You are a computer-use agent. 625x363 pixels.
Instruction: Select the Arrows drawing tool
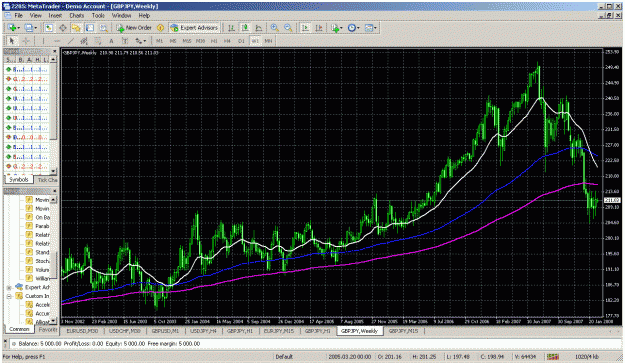coord(138,41)
